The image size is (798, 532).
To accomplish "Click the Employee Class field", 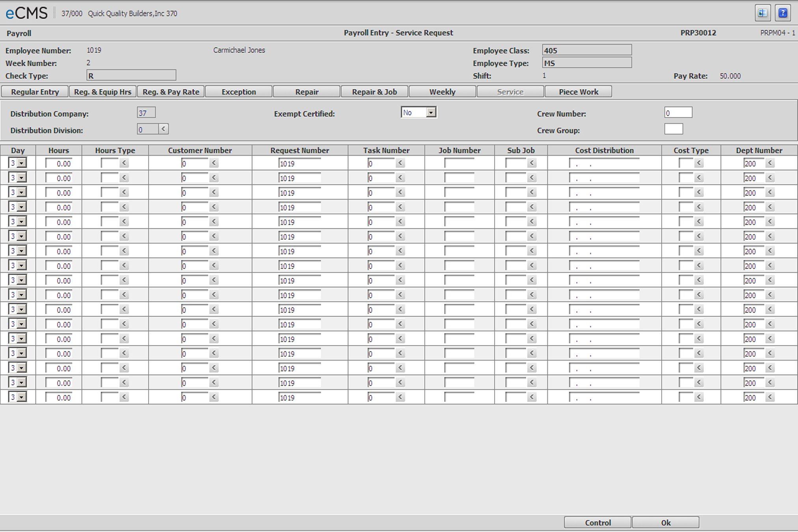I will click(587, 50).
